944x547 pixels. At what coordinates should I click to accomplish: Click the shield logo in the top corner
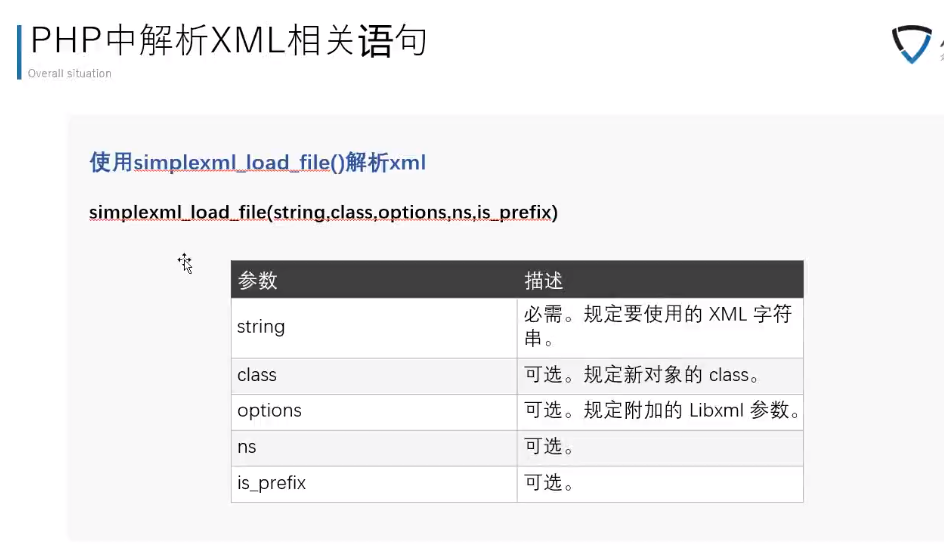tap(914, 45)
